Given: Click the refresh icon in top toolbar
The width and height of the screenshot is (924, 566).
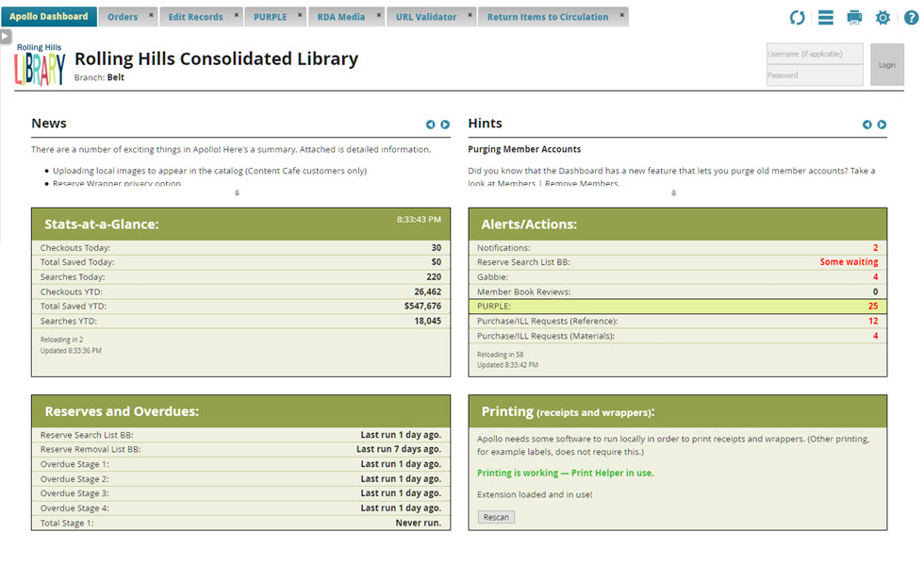Looking at the screenshot, I should [x=798, y=18].
